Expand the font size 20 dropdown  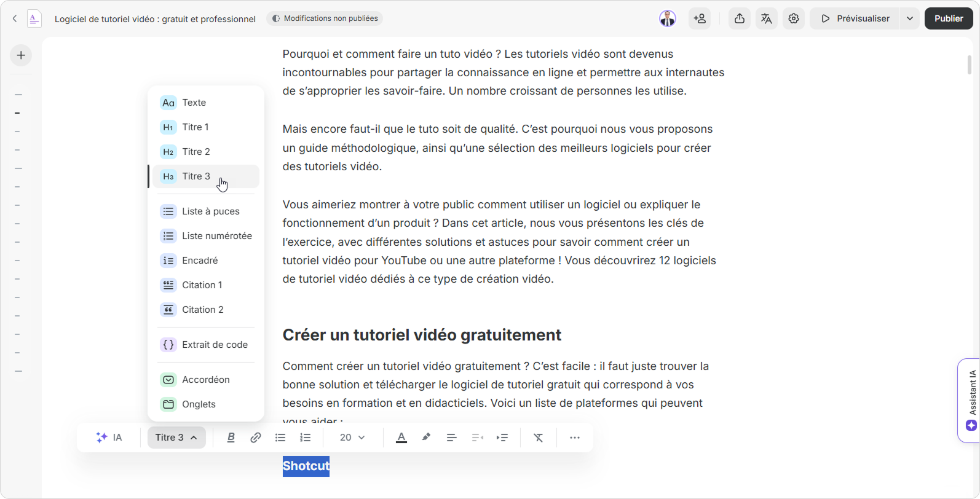pyautogui.click(x=352, y=438)
